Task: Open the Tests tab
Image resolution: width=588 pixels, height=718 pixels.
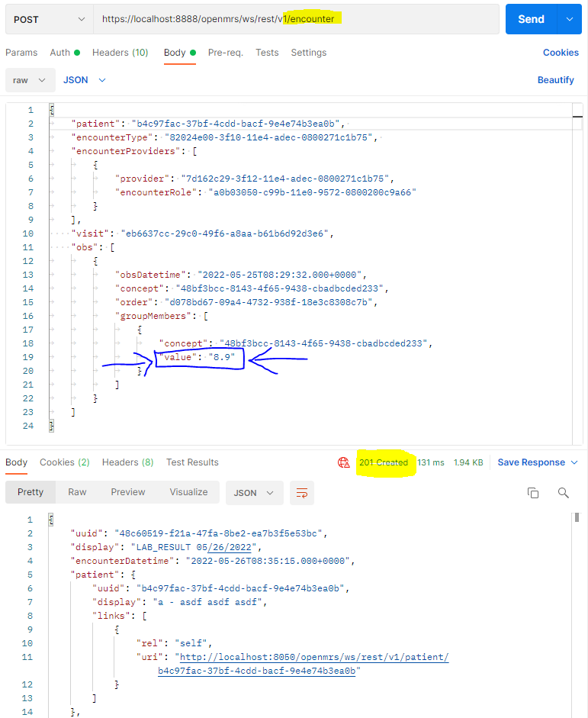Action: (x=267, y=53)
